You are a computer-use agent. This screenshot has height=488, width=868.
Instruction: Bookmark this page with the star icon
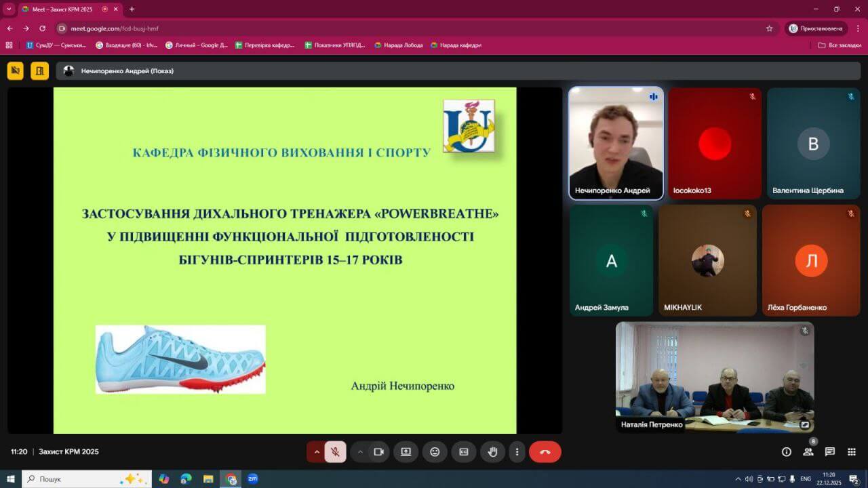click(769, 28)
